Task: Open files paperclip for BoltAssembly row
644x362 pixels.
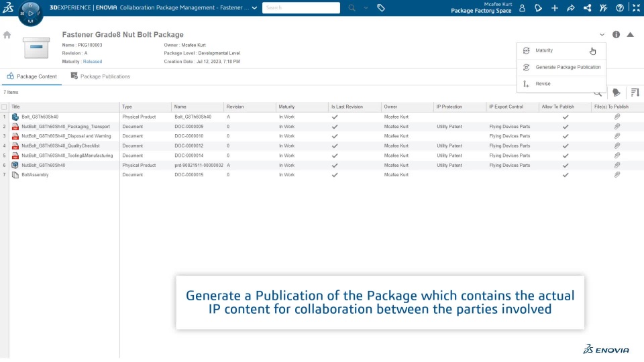Action: [617, 175]
